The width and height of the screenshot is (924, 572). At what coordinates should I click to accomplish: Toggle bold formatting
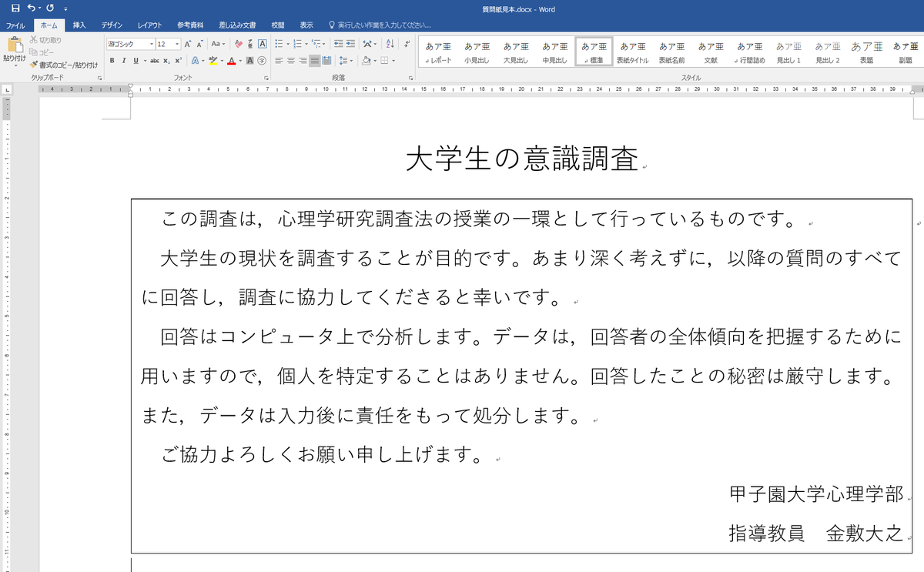pos(112,60)
